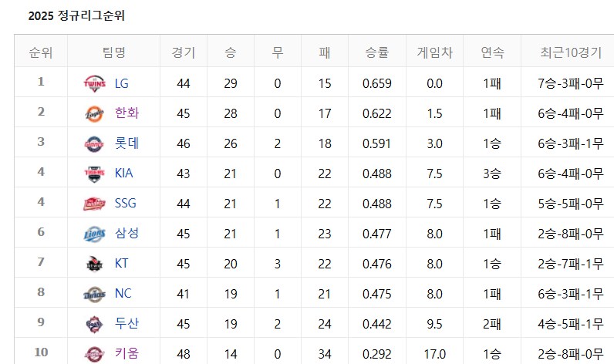
Task: Click the 최근10경기 column header
Action: (571, 52)
